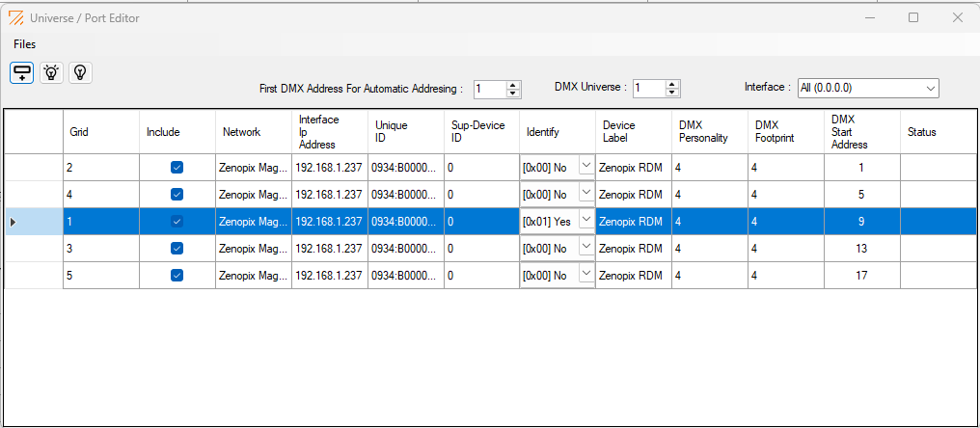The width and height of the screenshot is (980, 428).
Task: Click the Device Label column header
Action: point(634,132)
